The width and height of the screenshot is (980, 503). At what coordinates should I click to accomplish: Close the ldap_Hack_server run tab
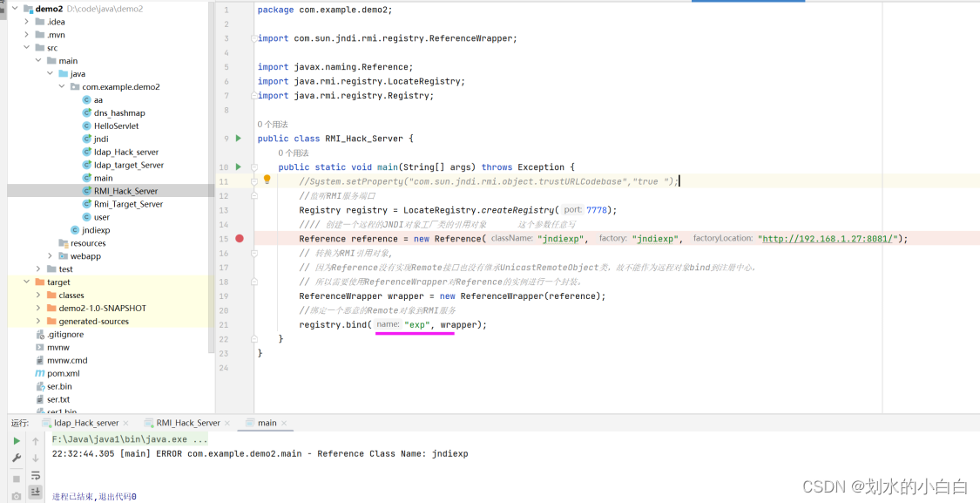coord(125,424)
